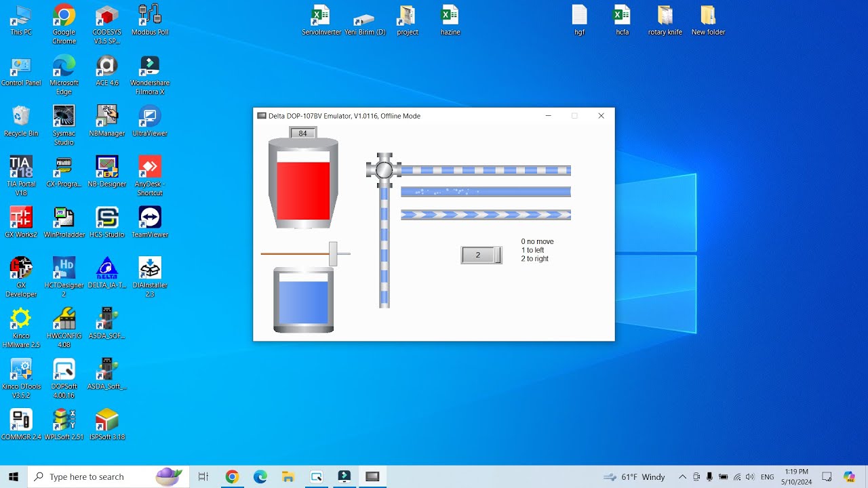Open the Recycle Bin
Viewport: 868px width, 488px height.
point(21,121)
